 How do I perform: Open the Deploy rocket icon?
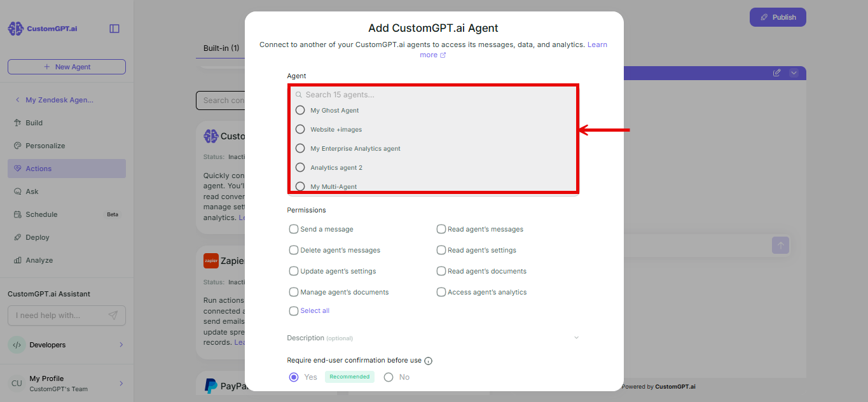tap(18, 237)
